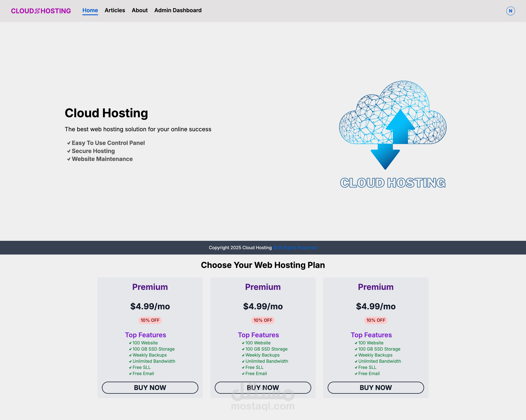Screen dimensions: 526x420
Task: Click checkmark beside Website Maintenance
Action: 69,159
